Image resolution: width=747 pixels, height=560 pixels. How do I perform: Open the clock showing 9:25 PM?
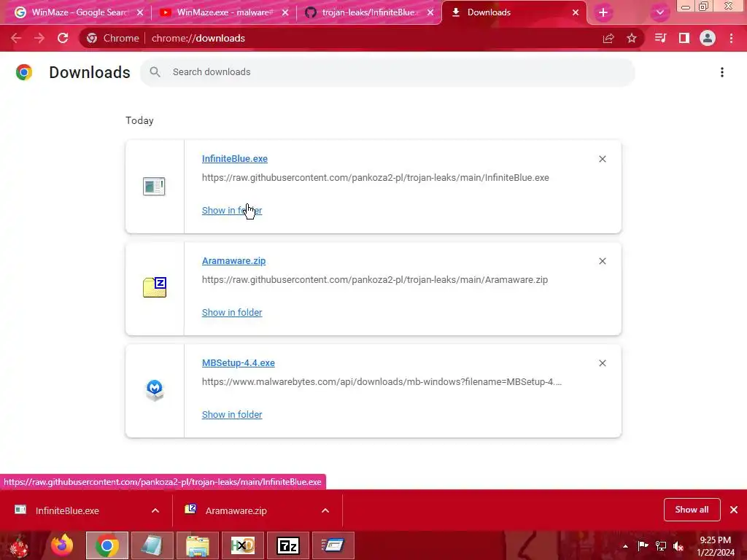pyautogui.click(x=715, y=546)
